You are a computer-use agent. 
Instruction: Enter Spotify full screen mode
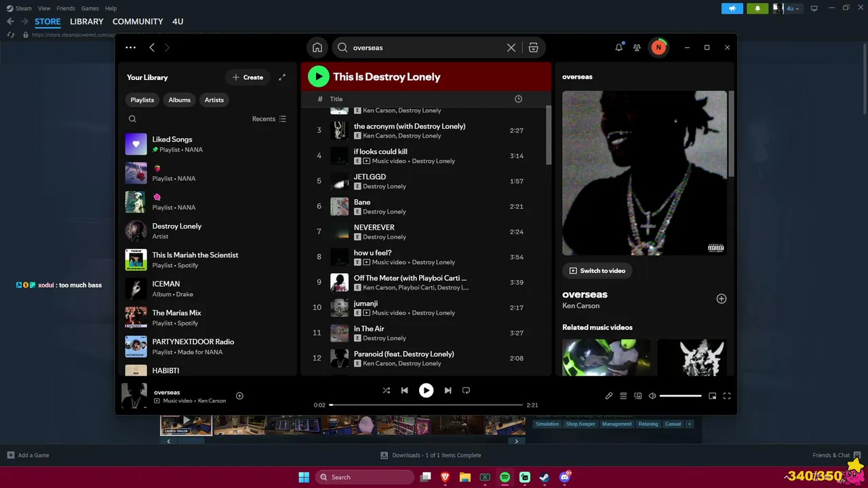[727, 396]
